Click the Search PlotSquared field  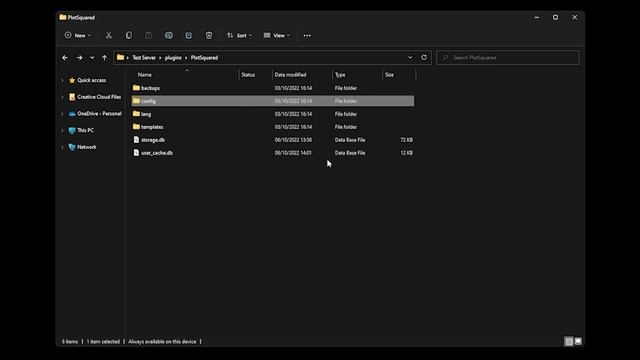coord(508,58)
